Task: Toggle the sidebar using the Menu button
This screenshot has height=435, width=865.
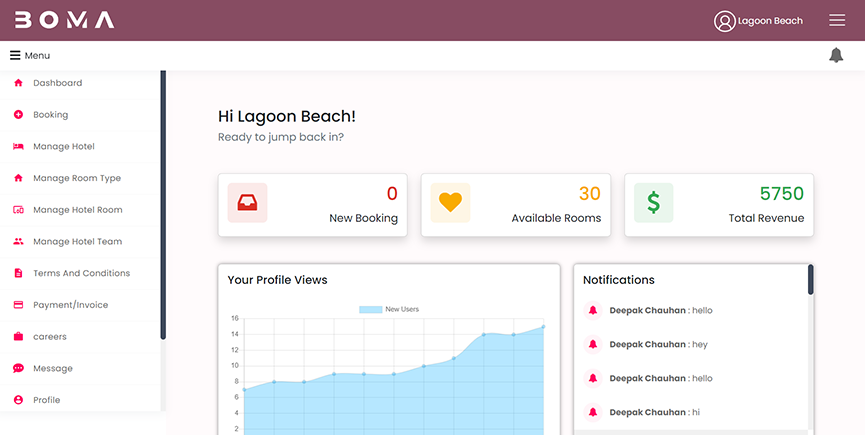Action: point(30,56)
